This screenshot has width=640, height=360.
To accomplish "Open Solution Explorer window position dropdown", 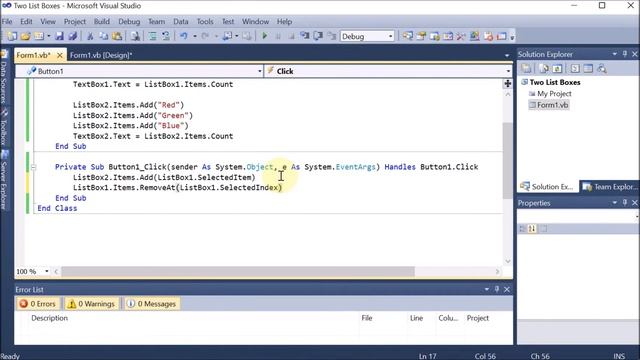I will [615, 54].
